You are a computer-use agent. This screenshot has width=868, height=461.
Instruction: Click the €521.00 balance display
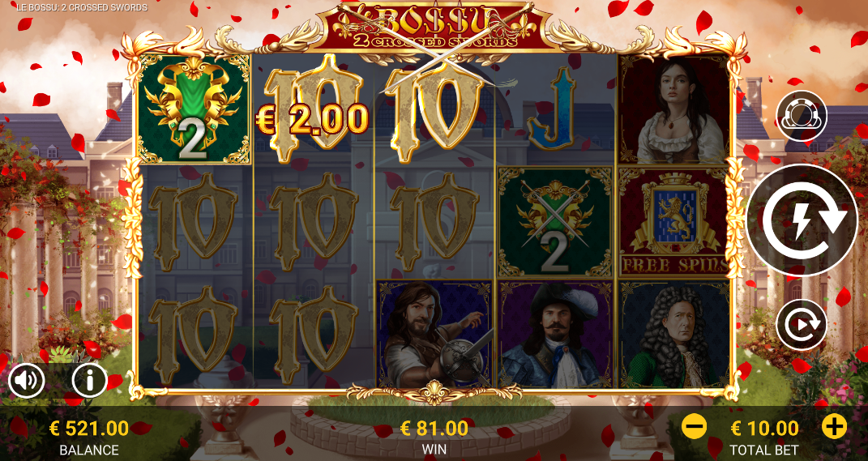click(x=89, y=428)
